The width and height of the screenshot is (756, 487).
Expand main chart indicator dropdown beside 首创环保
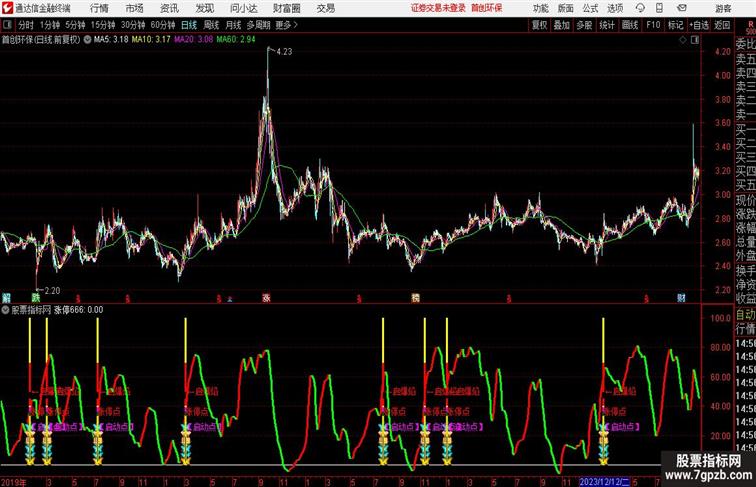tap(87, 40)
